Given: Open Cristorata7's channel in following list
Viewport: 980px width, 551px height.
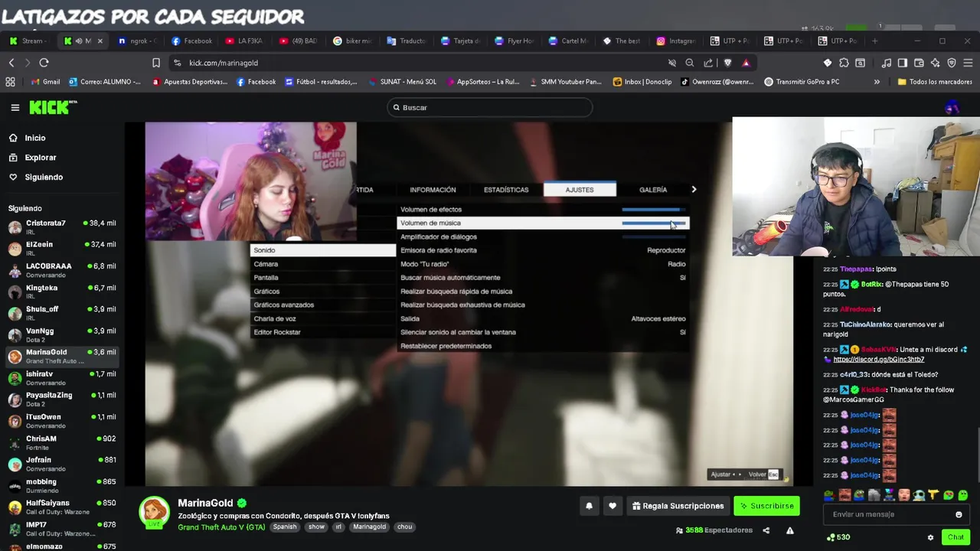Looking at the screenshot, I should click(x=61, y=227).
